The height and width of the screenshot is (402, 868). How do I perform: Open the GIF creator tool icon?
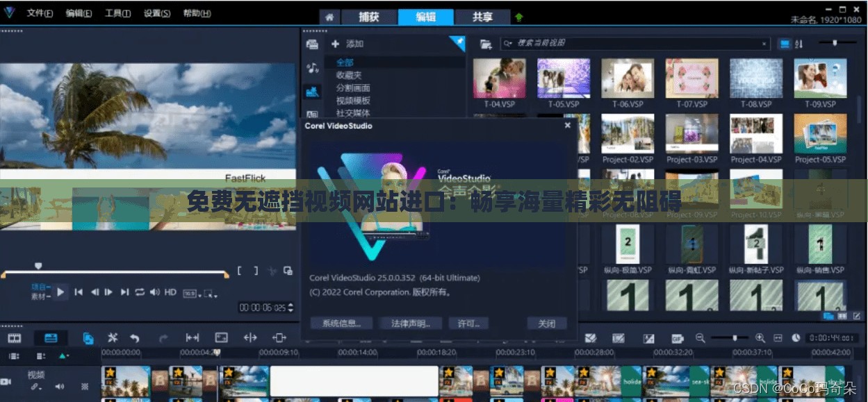[x=677, y=339]
